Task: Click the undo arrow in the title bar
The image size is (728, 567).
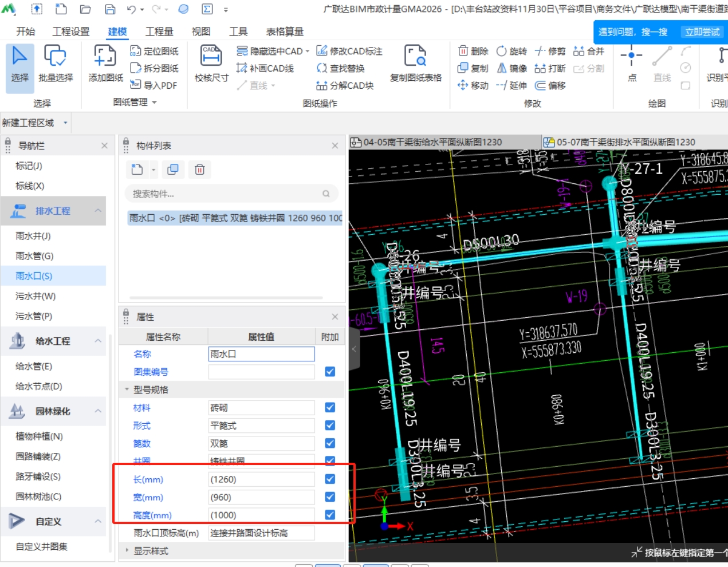Action: 132,9
